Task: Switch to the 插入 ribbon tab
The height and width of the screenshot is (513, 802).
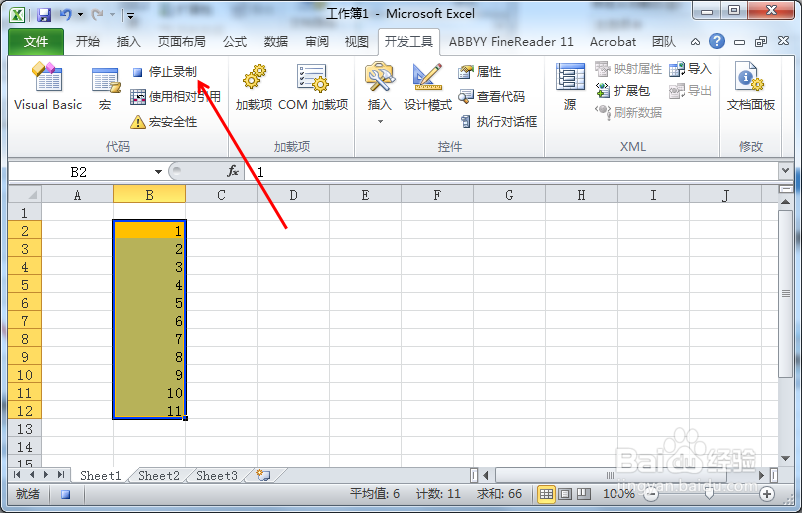Action: coord(128,41)
